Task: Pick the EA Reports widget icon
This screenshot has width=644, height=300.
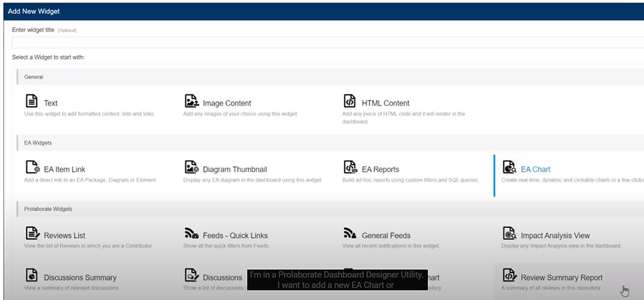Action: 350,167
